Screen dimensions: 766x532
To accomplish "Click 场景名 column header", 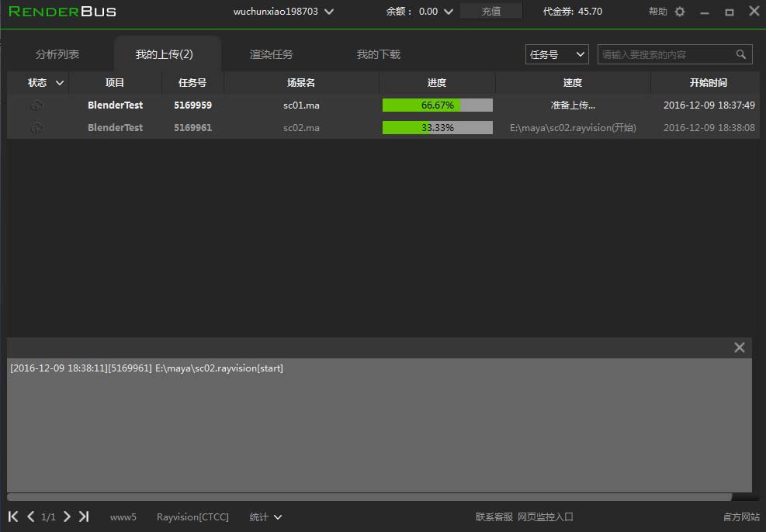I will click(x=301, y=82).
